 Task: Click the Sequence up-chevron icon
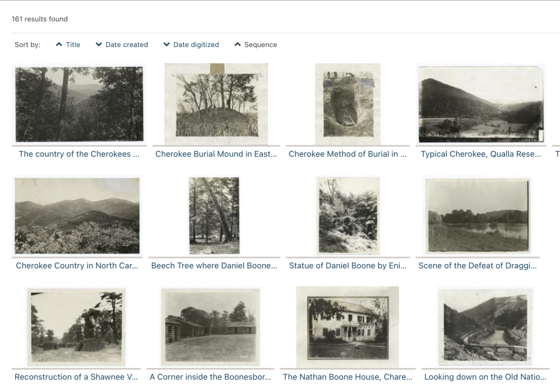(237, 44)
